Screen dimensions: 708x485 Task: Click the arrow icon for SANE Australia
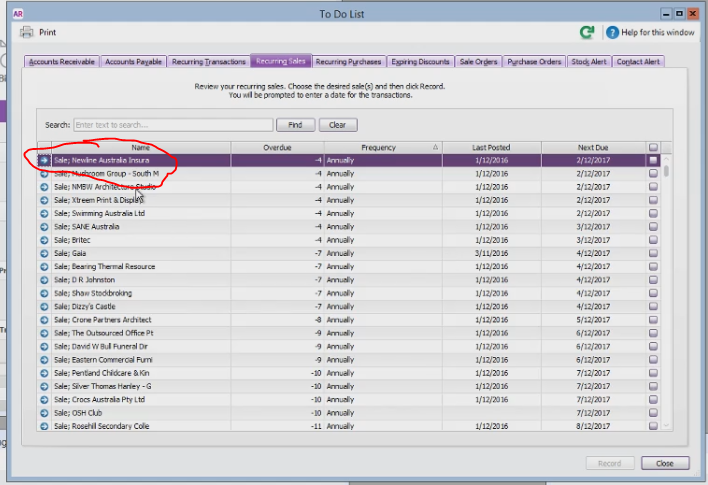pos(44,227)
